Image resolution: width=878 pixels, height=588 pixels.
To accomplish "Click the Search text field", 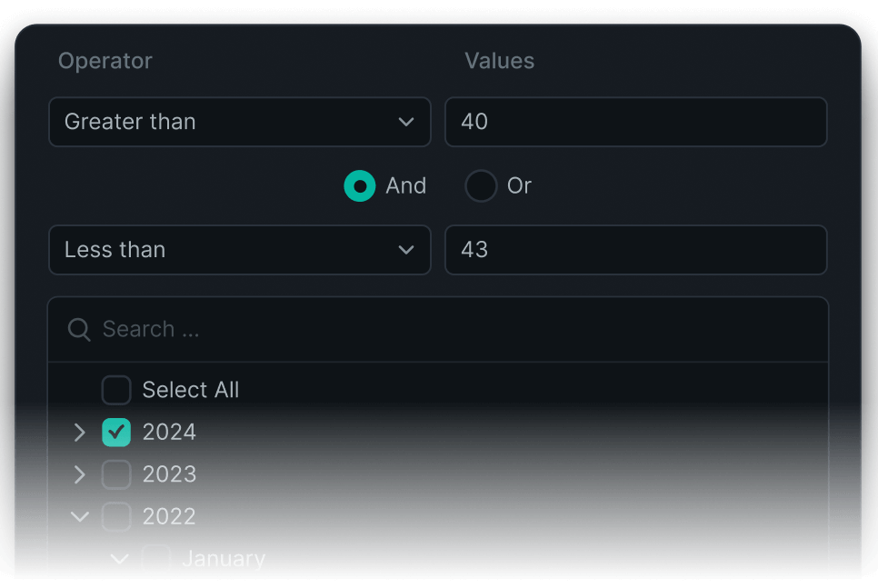I will (454, 329).
